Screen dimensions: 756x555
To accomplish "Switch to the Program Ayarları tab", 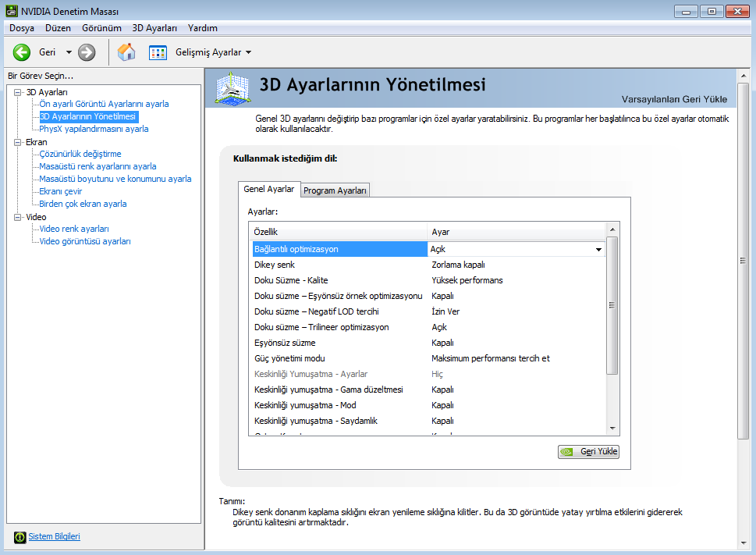I will tap(335, 190).
